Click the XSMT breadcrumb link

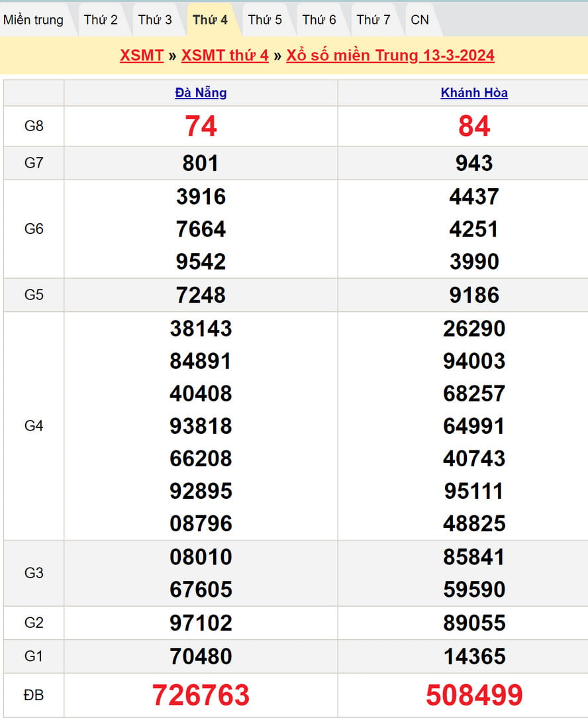pyautogui.click(x=142, y=55)
